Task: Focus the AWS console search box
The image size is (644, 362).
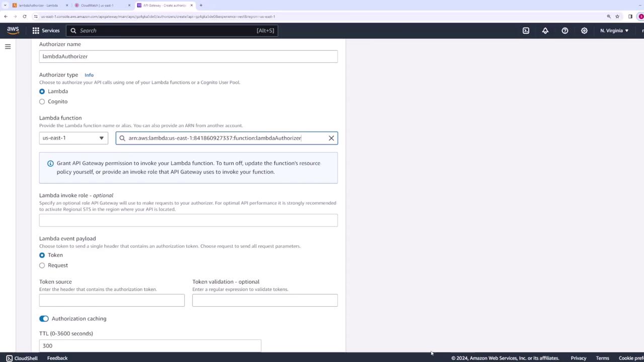Action: [172, 31]
